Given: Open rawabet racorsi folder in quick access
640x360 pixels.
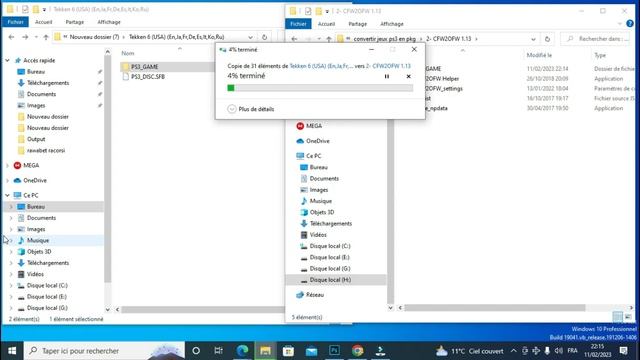Looking at the screenshot, I should pos(46,151).
